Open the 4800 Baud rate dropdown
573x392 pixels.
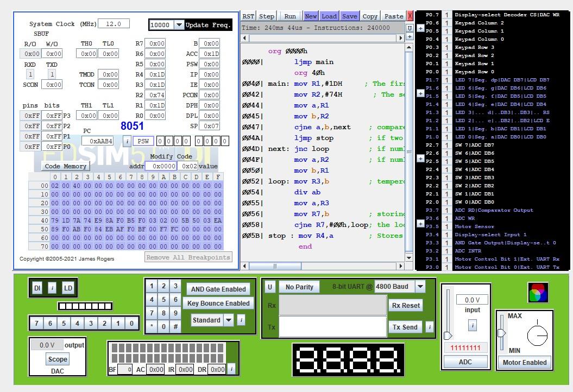click(x=420, y=286)
